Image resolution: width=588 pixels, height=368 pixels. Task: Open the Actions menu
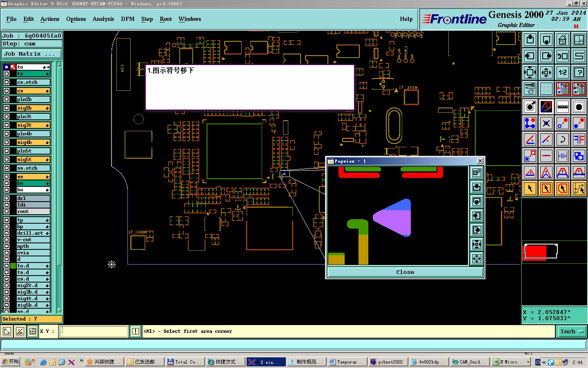[x=50, y=19]
